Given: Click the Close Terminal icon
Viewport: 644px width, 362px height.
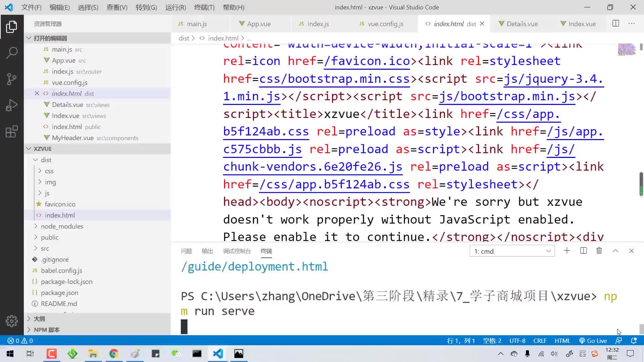Looking at the screenshot, I should [x=631, y=251].
